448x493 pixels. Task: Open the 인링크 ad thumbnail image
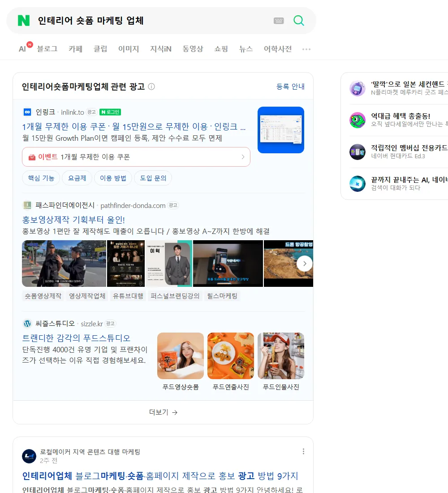281,130
